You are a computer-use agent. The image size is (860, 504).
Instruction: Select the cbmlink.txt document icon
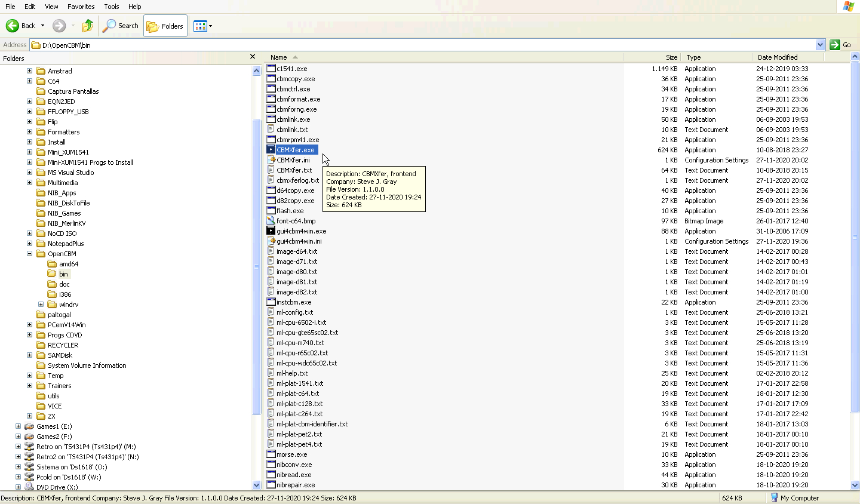271,130
